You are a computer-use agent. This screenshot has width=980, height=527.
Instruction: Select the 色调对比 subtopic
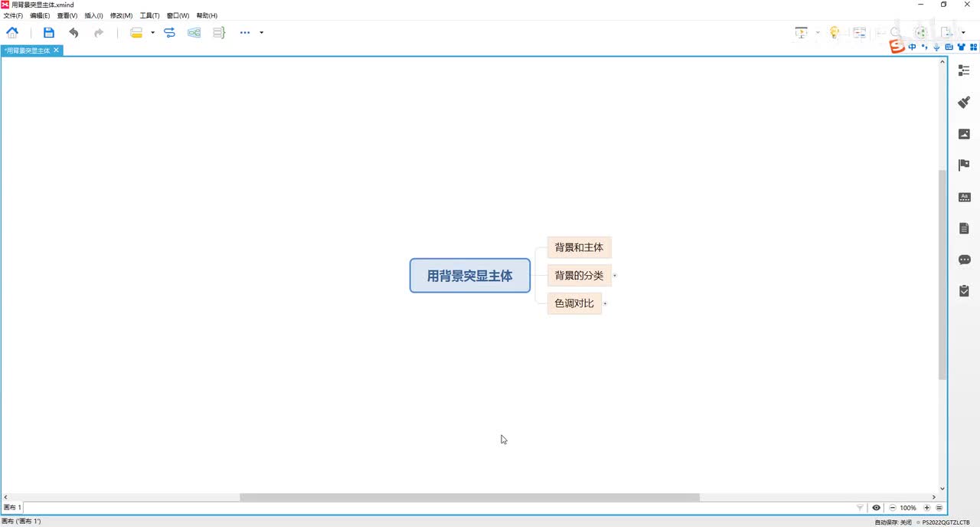click(x=574, y=303)
